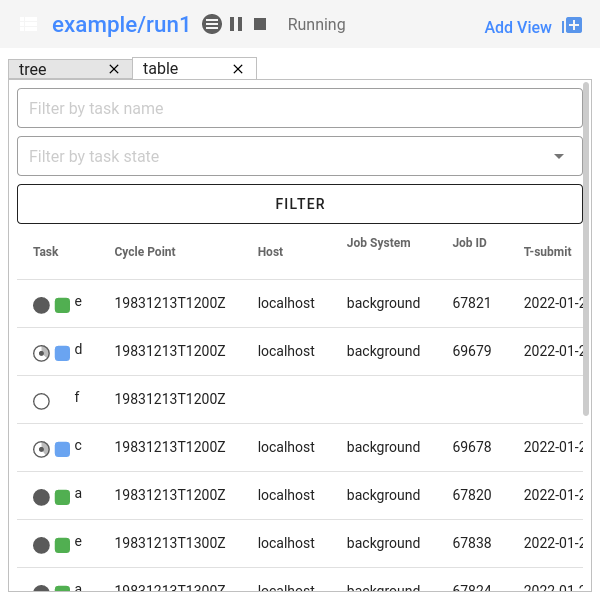Stop the running workflow
The width and height of the screenshot is (600, 600).
tap(260, 24)
